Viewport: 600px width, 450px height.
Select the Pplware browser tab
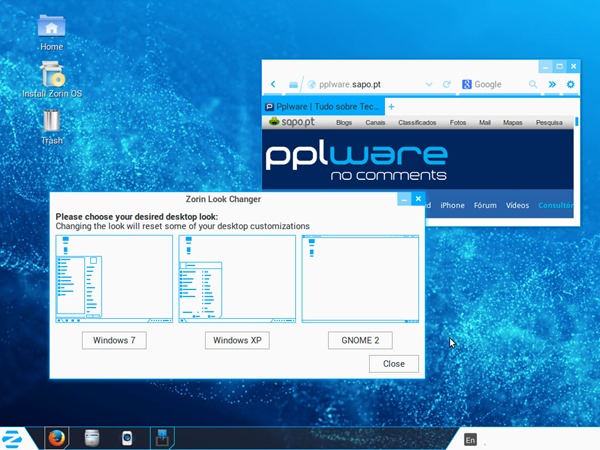tap(323, 106)
